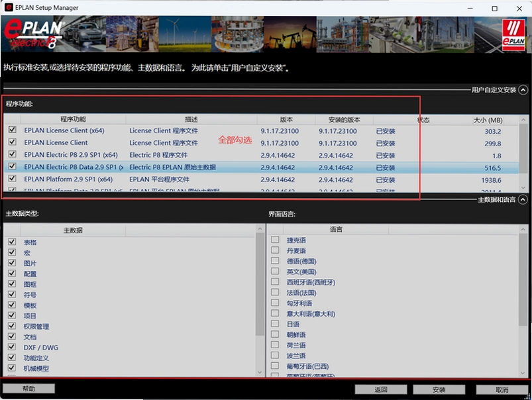Click the 主数据 column header

coord(73,230)
